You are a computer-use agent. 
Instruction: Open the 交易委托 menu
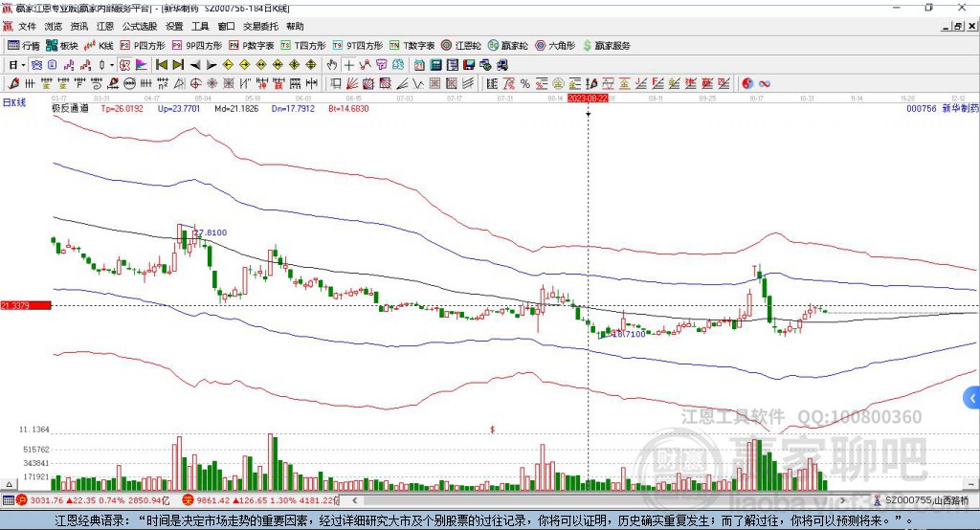[260, 26]
